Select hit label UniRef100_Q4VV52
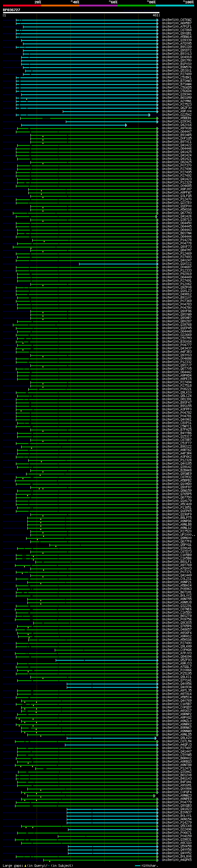The image size is (197, 868). pos(176,854)
